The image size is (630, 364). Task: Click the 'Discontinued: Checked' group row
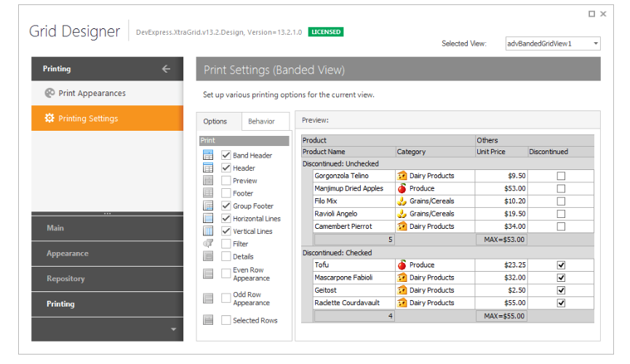[447, 253]
